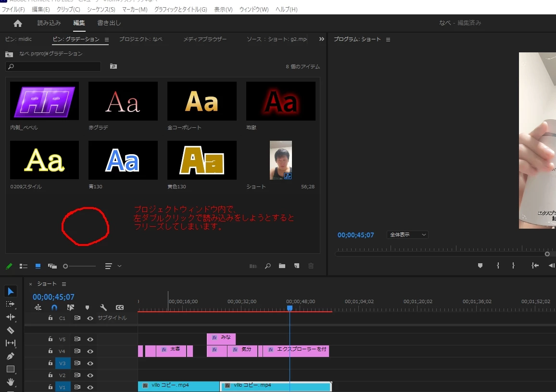Toggle Snap in Timeline magnet

coord(54,307)
